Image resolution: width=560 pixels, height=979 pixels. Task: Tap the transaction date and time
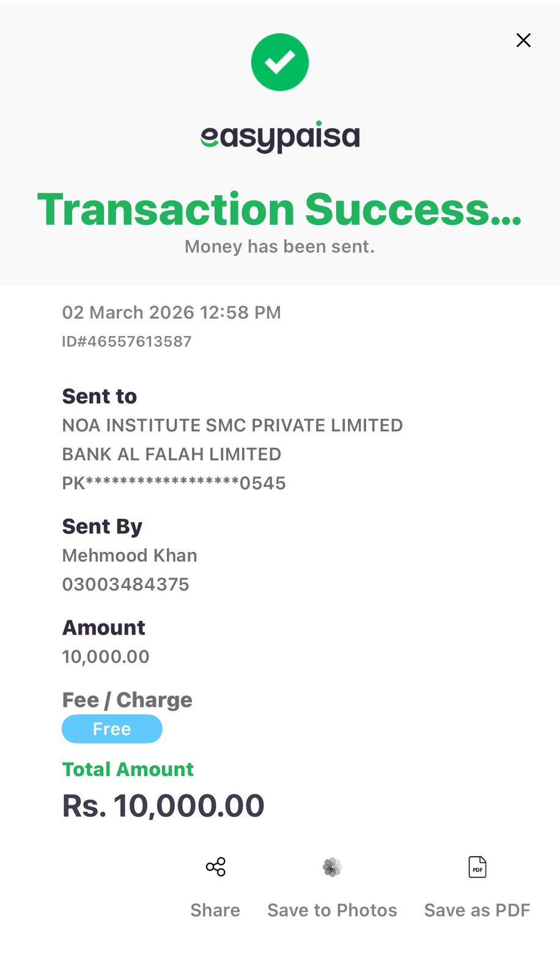(x=171, y=313)
